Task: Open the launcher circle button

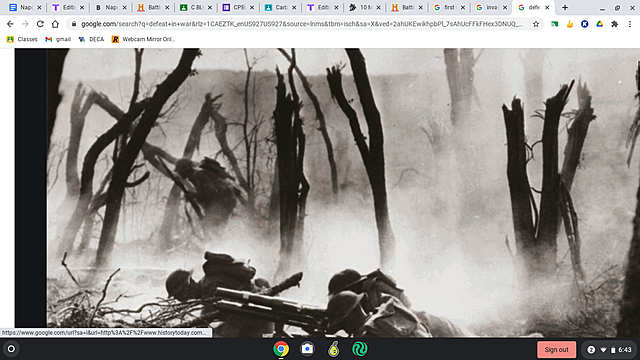Action: pos(11,349)
